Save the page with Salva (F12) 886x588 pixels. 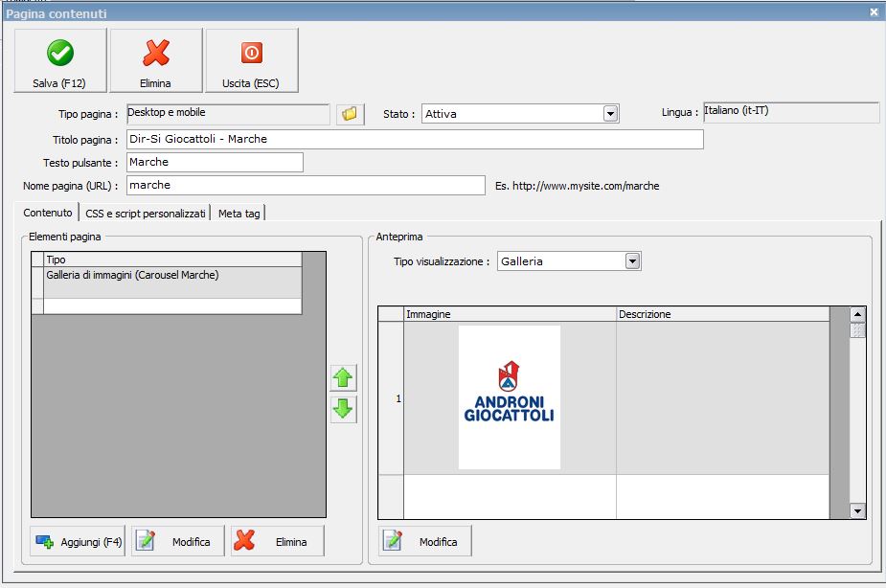click(60, 60)
